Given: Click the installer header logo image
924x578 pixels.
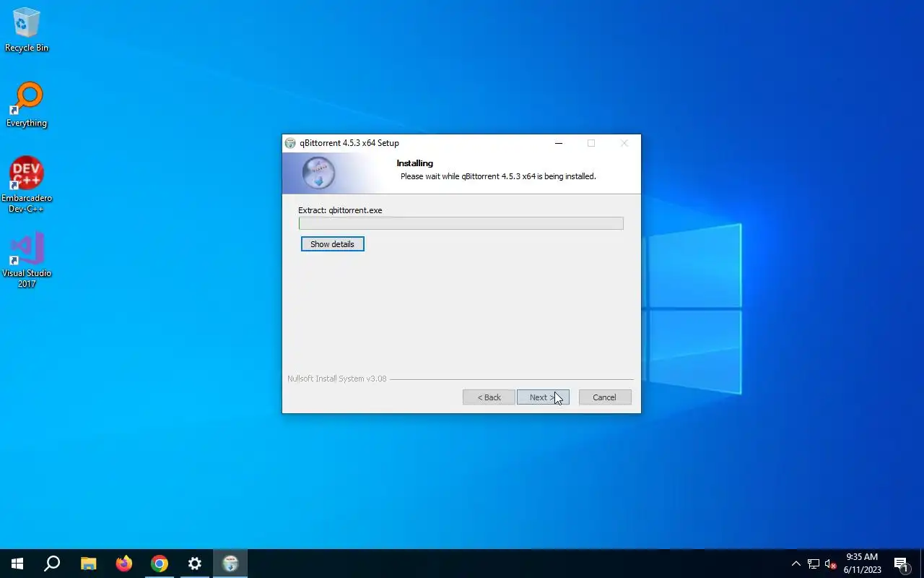Looking at the screenshot, I should coord(318,173).
